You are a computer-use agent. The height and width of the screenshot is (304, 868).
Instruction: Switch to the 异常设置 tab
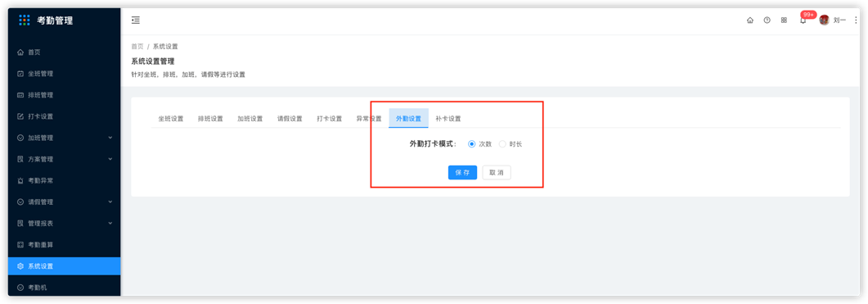[x=369, y=119]
